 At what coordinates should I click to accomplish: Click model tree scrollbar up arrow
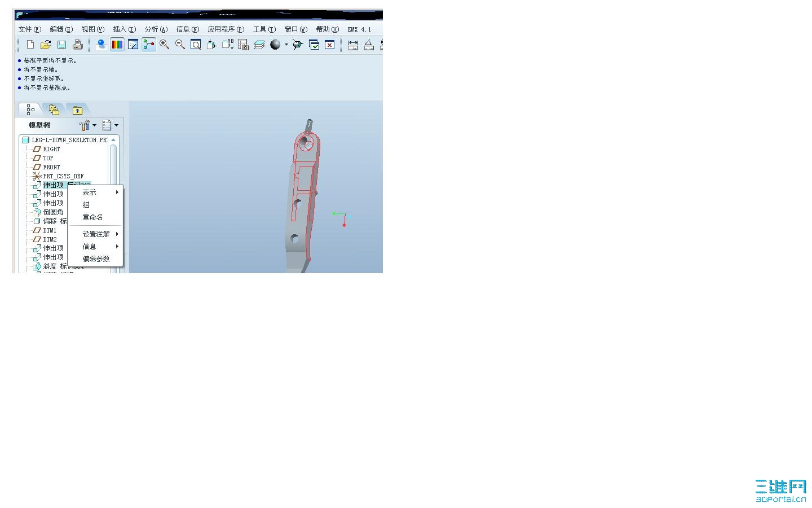[113, 140]
